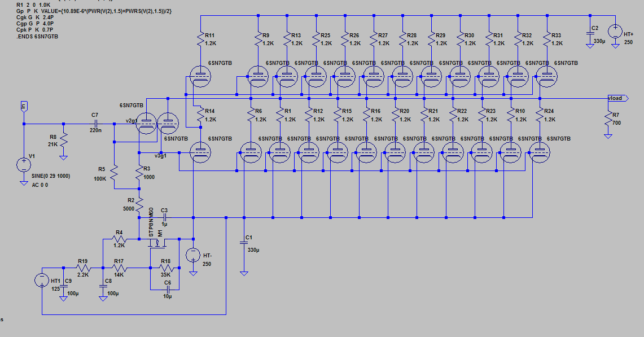This screenshot has height=337, width=644.
Task: Click the Gp VALUE expression line
Action: pos(94,11)
